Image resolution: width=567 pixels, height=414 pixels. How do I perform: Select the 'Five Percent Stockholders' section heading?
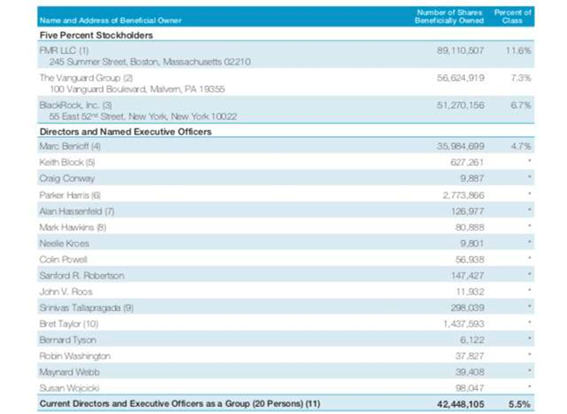(x=96, y=35)
